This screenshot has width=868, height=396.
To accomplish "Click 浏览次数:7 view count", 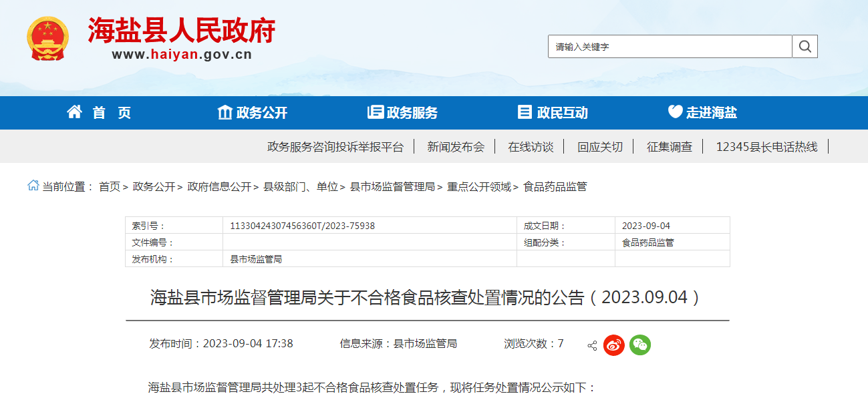I will tap(534, 344).
